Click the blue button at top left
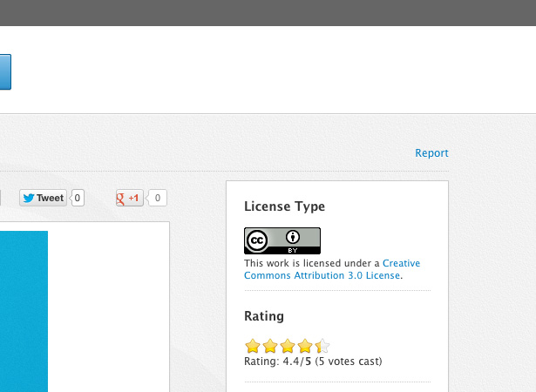This screenshot has width=536, height=392. 5,71
